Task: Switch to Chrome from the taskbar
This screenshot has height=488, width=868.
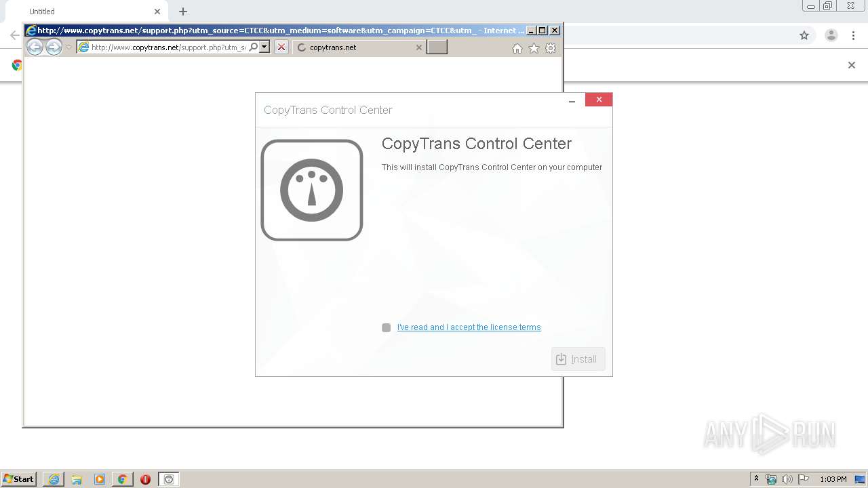Action: coord(122,479)
